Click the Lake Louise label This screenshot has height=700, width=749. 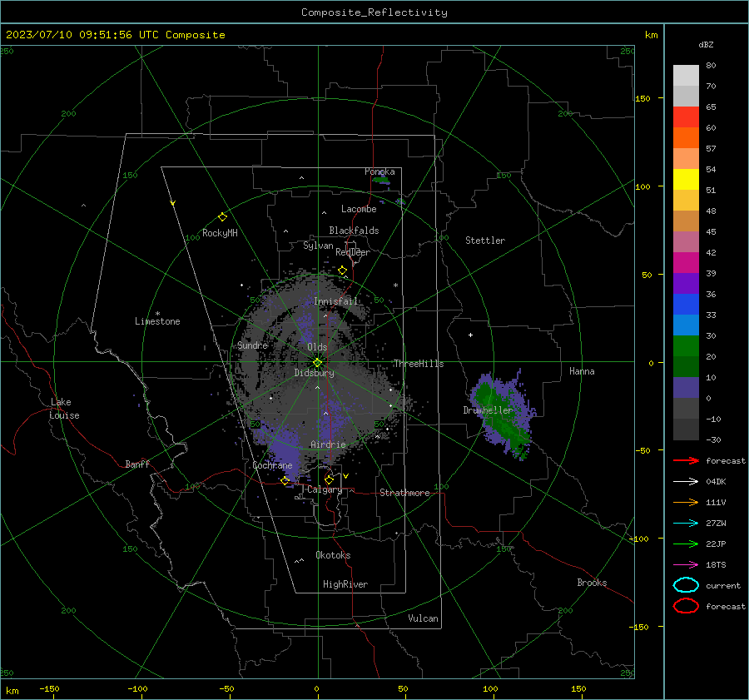[x=64, y=409]
